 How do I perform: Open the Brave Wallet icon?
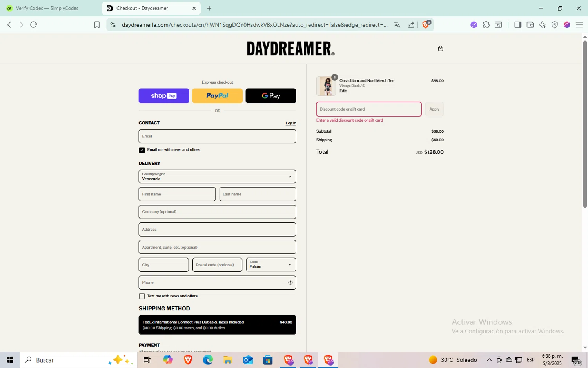pyautogui.click(x=530, y=25)
